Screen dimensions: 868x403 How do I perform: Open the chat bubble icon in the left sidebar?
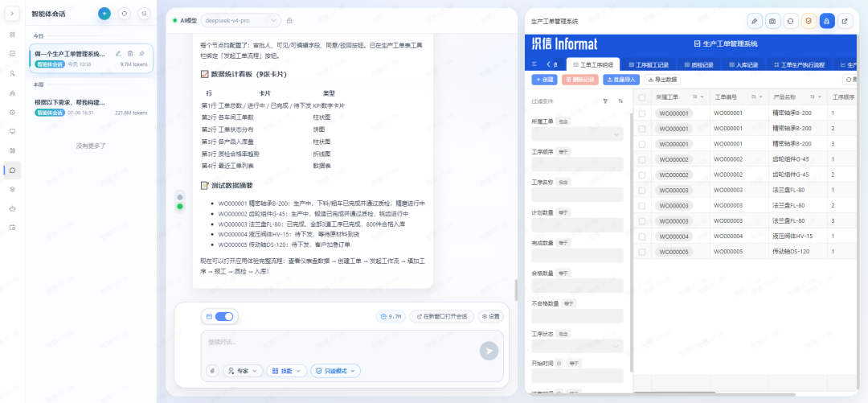point(12,170)
